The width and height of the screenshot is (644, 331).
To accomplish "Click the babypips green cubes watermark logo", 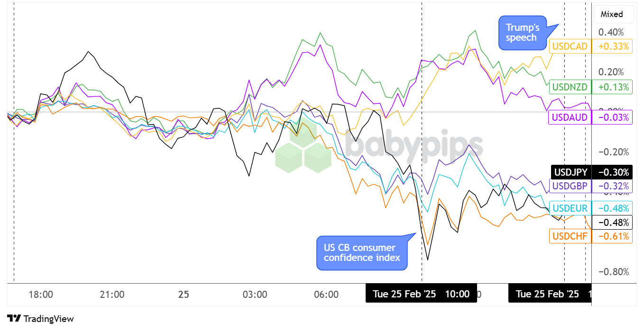I will tap(304, 148).
